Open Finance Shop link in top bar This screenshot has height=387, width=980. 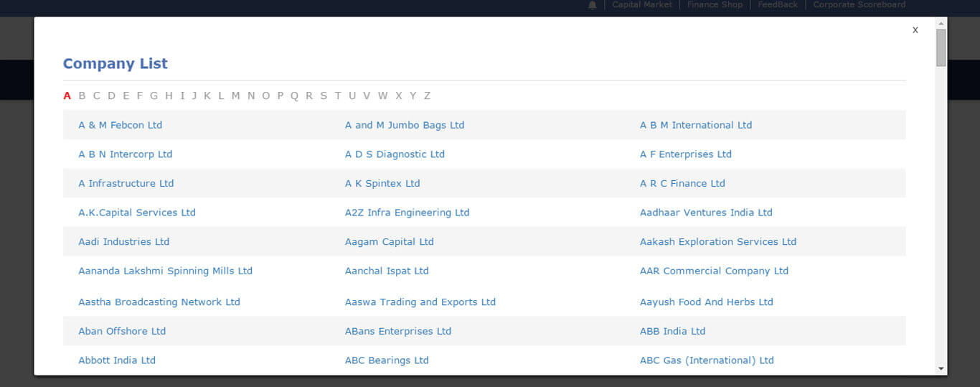715,4
